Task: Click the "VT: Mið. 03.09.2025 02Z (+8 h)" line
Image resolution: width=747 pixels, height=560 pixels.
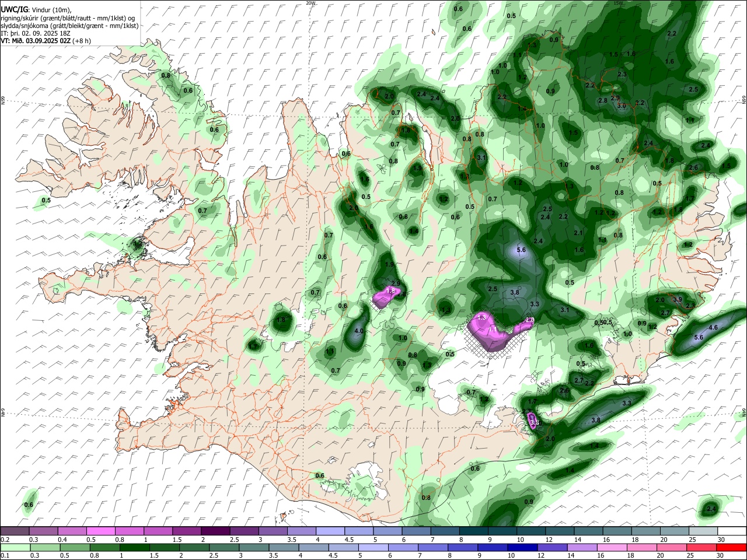Action: (46, 41)
